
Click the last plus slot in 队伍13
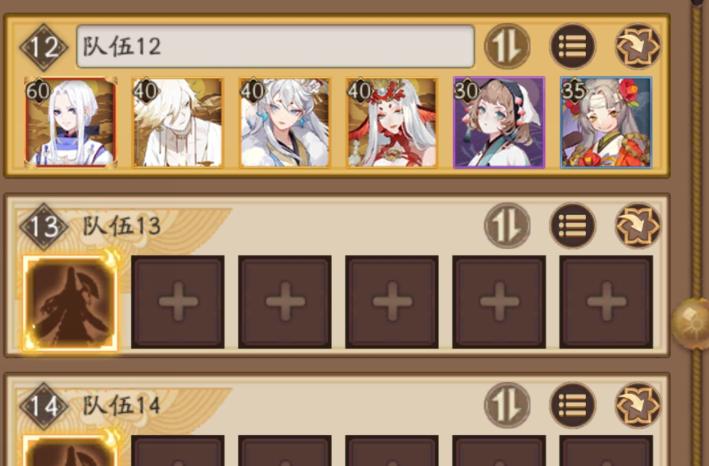click(x=606, y=302)
